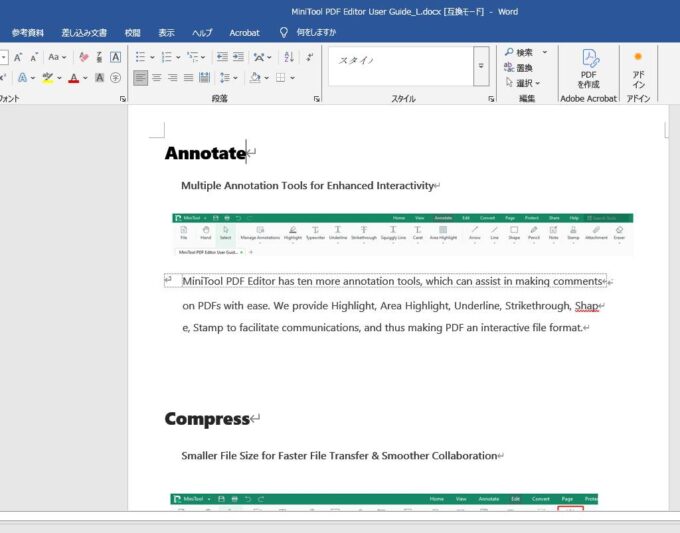This screenshot has width=680, height=533.
Task: Click the 置換 replace button
Action: (x=518, y=68)
